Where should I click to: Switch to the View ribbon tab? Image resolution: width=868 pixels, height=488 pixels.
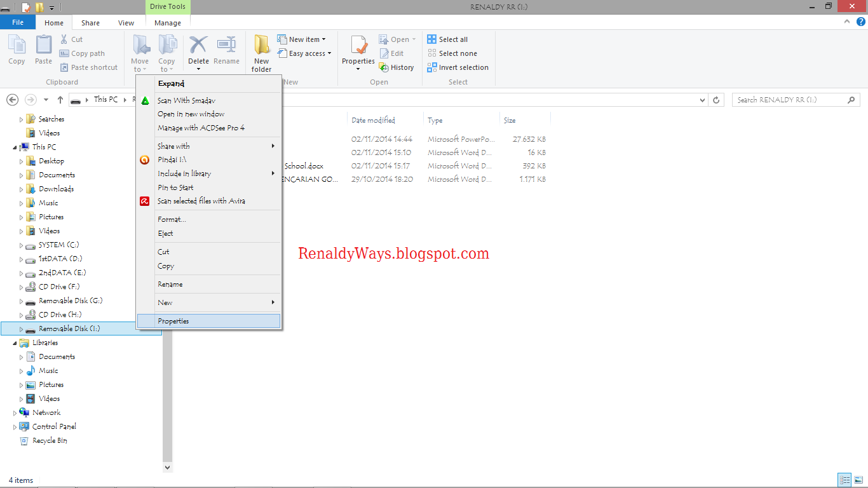pyautogui.click(x=126, y=22)
